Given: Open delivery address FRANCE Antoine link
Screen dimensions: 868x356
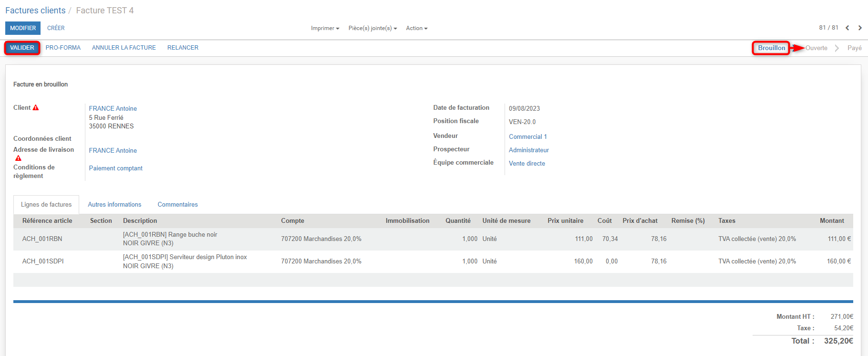Looking at the screenshot, I should 113,151.
